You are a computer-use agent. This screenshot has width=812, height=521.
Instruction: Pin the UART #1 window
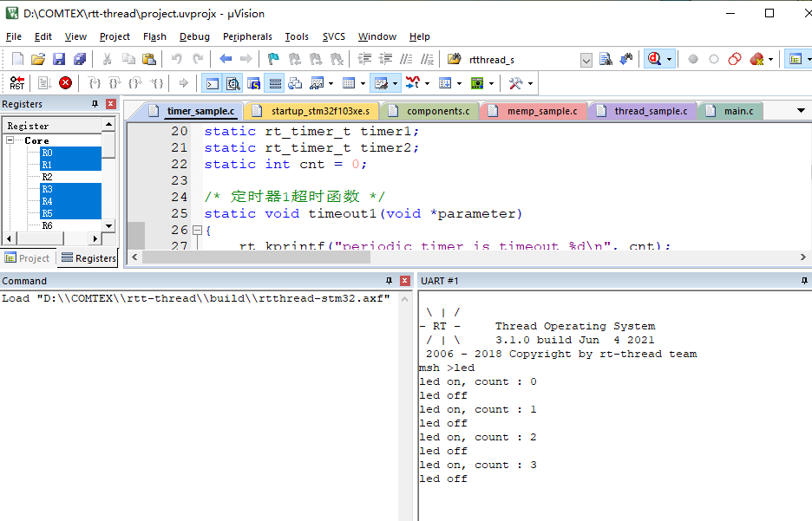(804, 281)
